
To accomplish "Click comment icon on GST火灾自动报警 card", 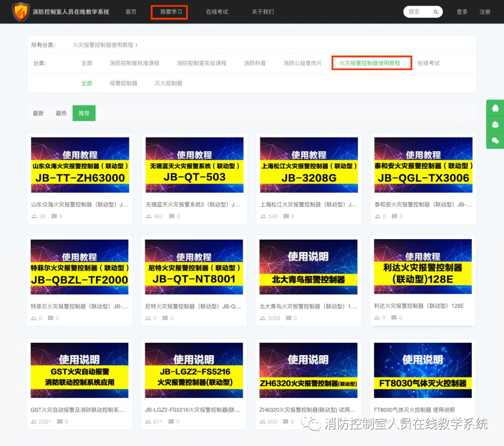I will [x=60, y=422].
